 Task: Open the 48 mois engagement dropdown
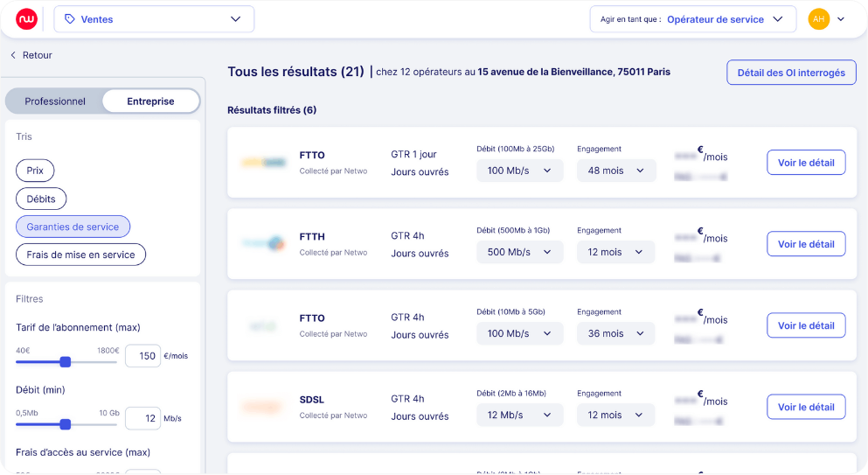[616, 171]
